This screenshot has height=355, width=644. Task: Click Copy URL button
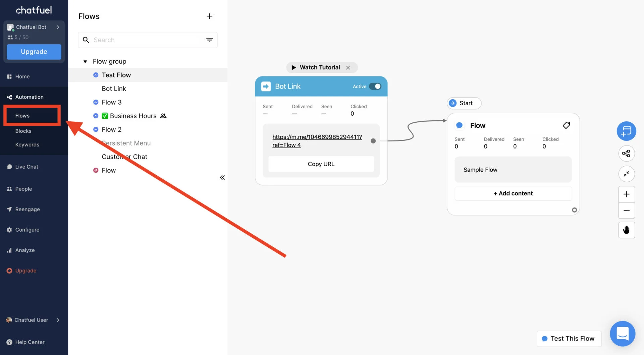[321, 164]
